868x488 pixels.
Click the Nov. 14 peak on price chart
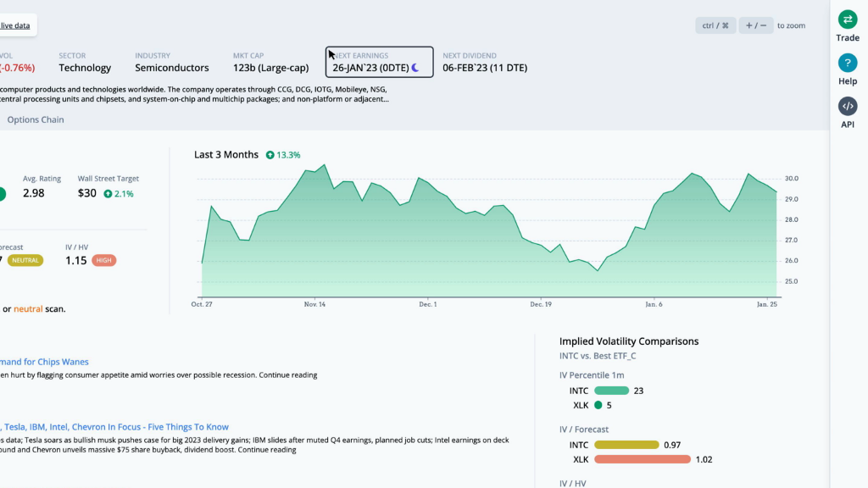point(325,165)
